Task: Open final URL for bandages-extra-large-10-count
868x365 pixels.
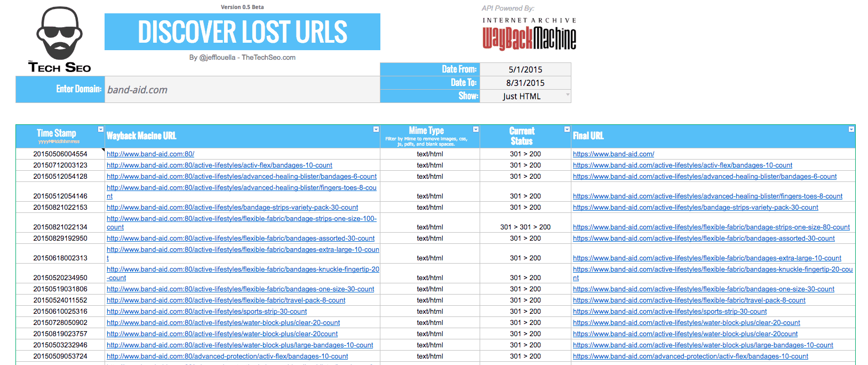Action: pos(707,258)
